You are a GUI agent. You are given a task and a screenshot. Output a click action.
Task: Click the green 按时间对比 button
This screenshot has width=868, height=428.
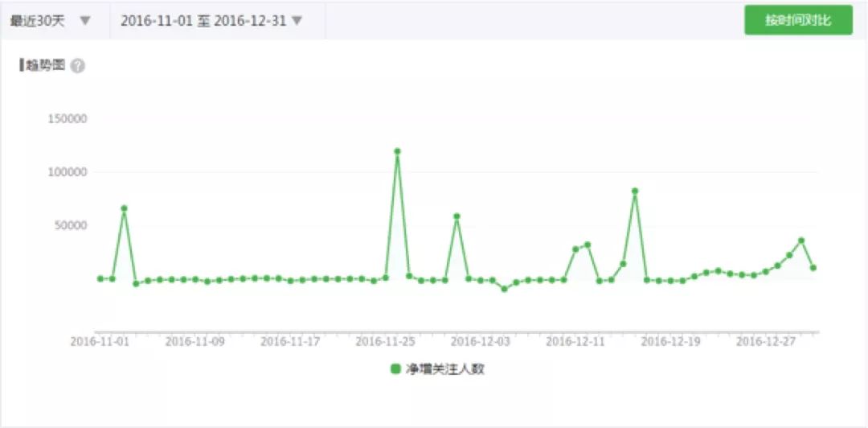(x=798, y=20)
